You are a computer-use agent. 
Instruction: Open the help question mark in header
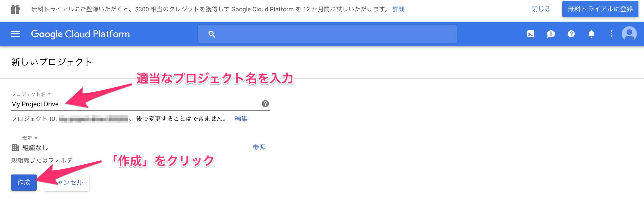pos(571,34)
